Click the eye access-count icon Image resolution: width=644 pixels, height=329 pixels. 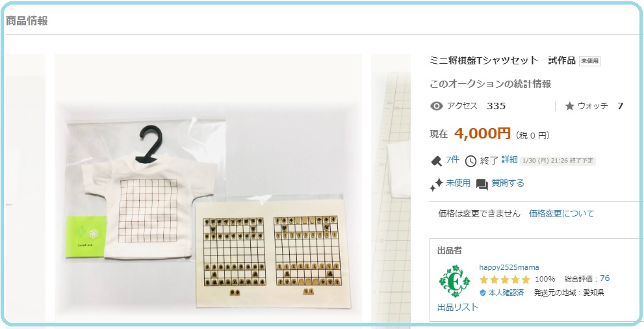(436, 107)
